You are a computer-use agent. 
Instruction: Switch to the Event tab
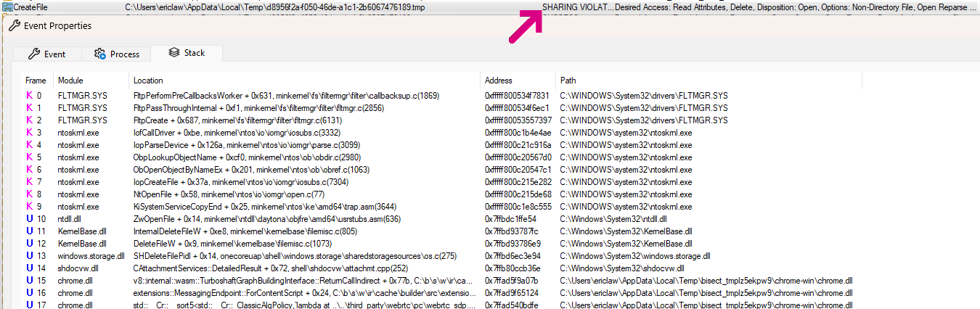[x=46, y=54]
